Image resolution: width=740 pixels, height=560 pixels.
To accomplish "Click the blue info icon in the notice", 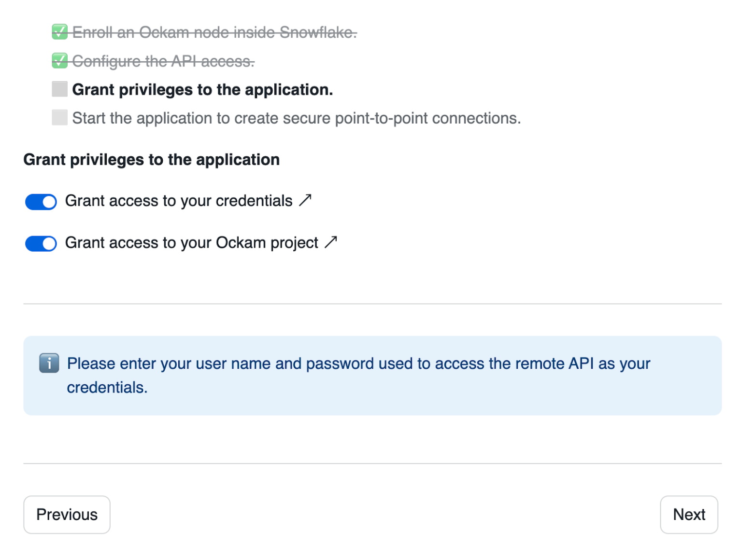I will [49, 363].
